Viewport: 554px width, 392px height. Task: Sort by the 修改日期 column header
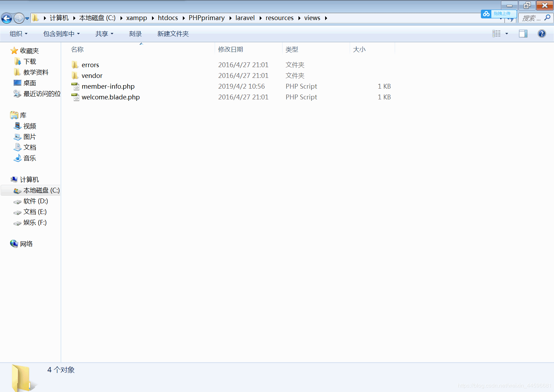[231, 50]
